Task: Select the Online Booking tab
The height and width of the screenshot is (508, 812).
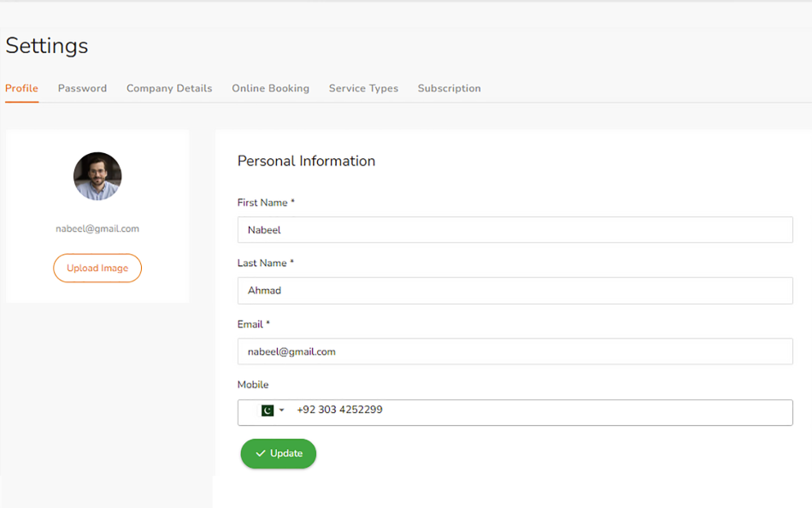Action: [270, 88]
